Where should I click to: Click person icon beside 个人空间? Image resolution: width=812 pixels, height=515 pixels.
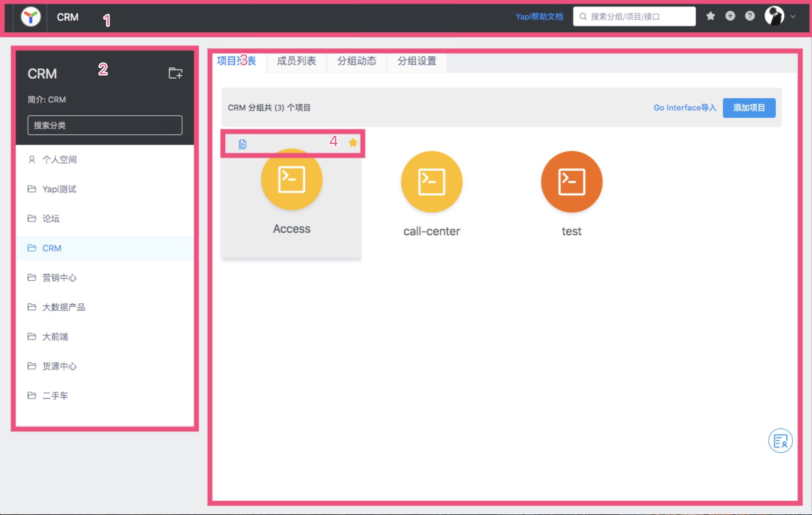[x=32, y=159]
